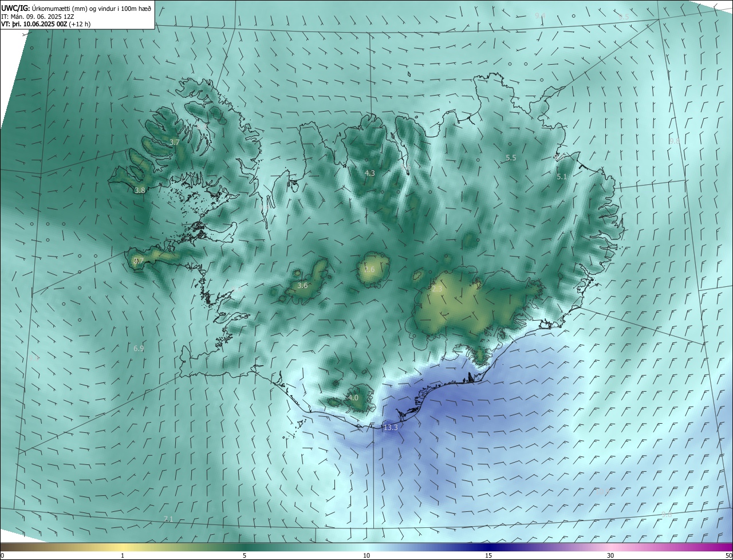Click the 1 tick on the color scale

pyautogui.click(x=123, y=556)
